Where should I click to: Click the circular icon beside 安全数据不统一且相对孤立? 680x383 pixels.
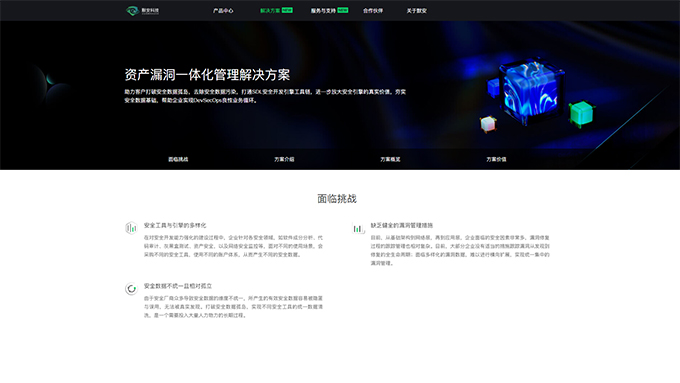pyautogui.click(x=131, y=288)
